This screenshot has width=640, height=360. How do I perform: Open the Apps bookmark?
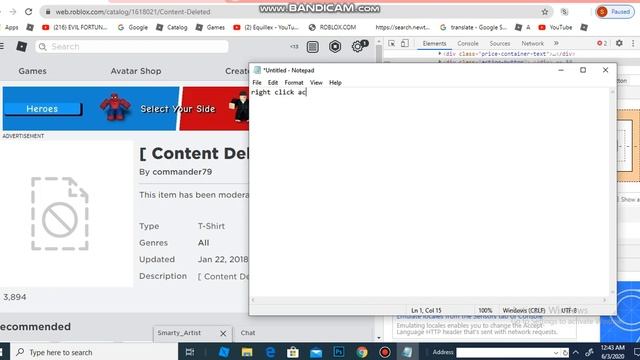11,27
